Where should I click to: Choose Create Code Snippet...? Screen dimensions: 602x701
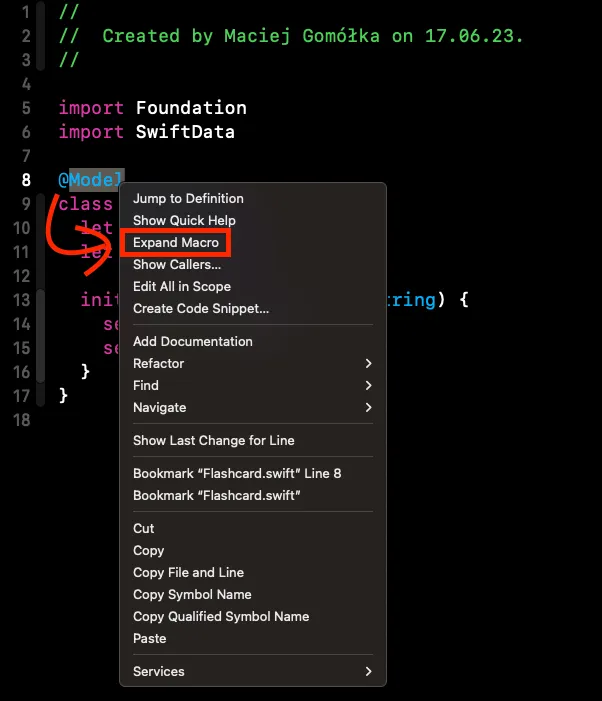click(x=201, y=308)
